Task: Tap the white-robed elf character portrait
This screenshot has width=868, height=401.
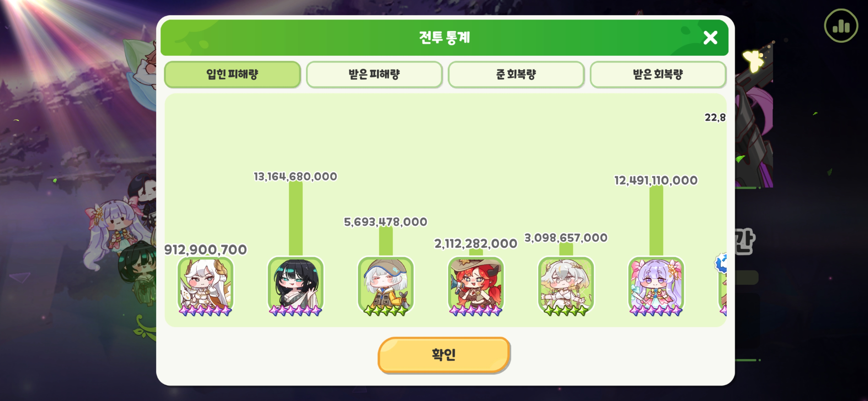Action: coord(566,286)
